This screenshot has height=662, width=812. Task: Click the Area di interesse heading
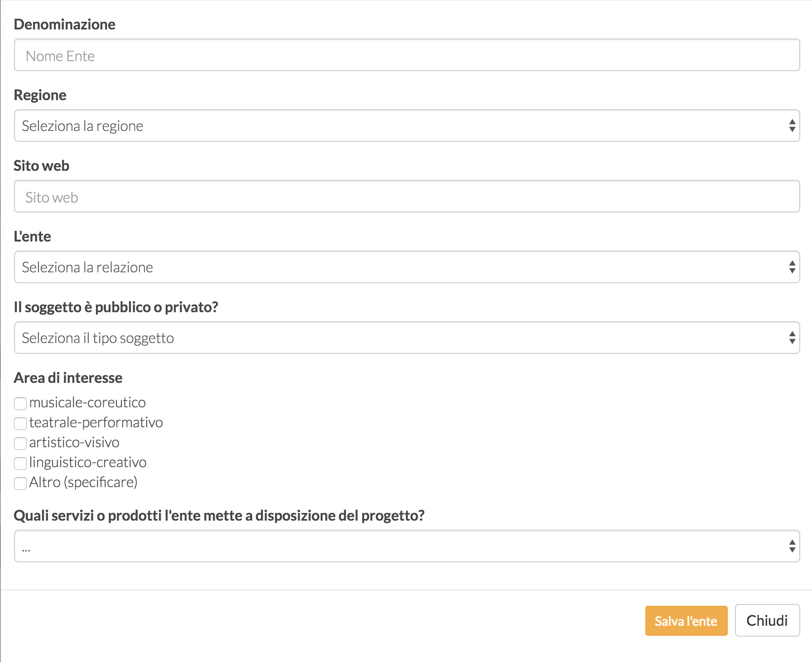68,378
